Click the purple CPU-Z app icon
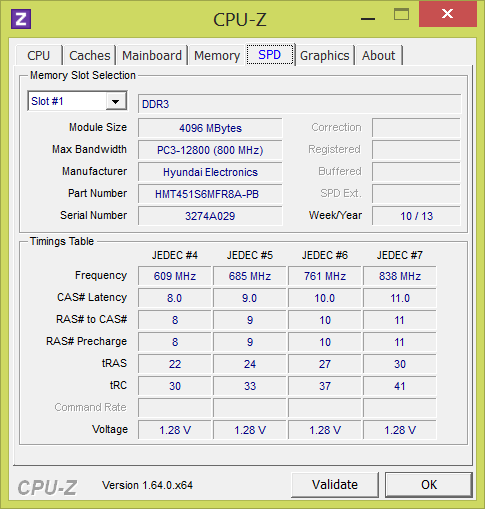This screenshot has height=509, width=485. 21,19
